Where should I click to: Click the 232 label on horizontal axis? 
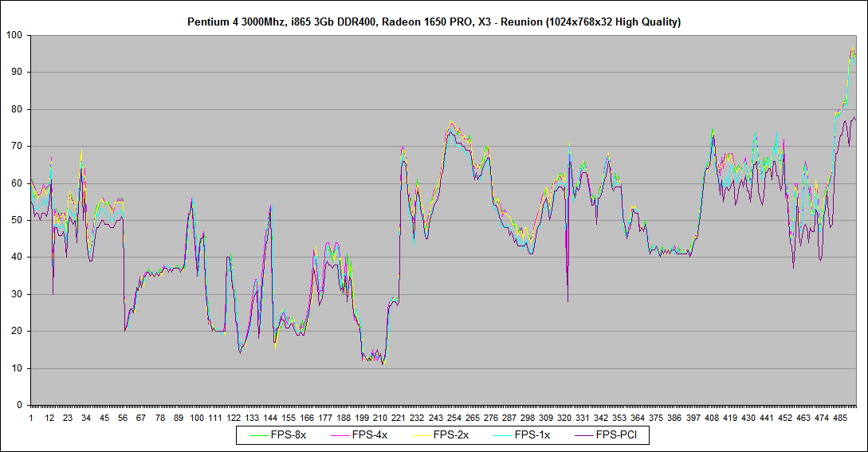[417, 419]
